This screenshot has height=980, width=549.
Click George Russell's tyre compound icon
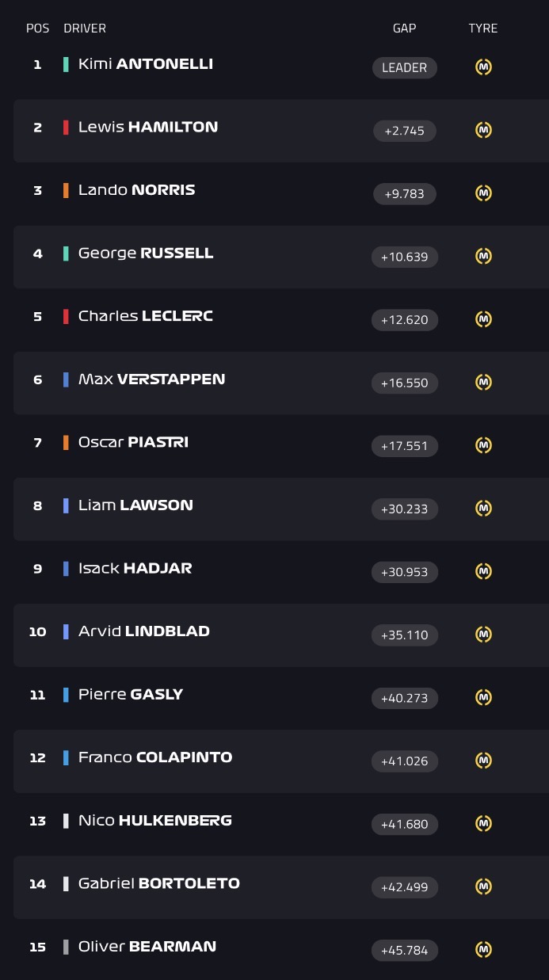click(x=483, y=256)
